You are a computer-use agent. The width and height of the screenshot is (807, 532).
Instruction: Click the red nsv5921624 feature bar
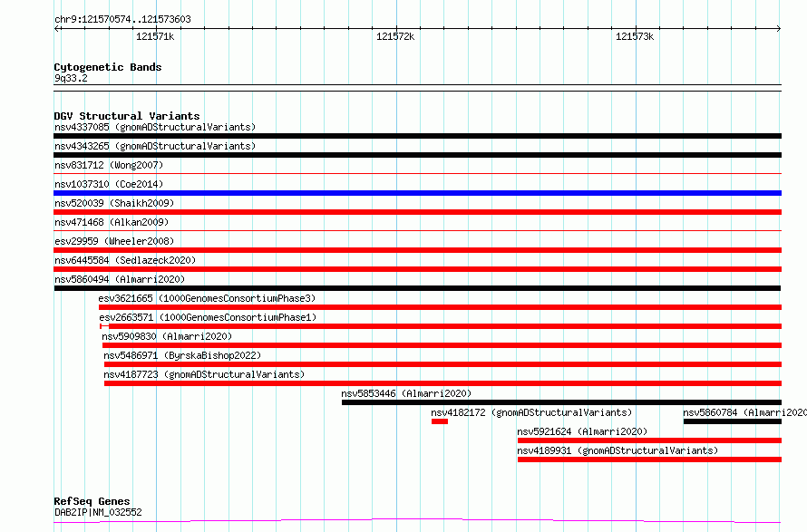649,440
